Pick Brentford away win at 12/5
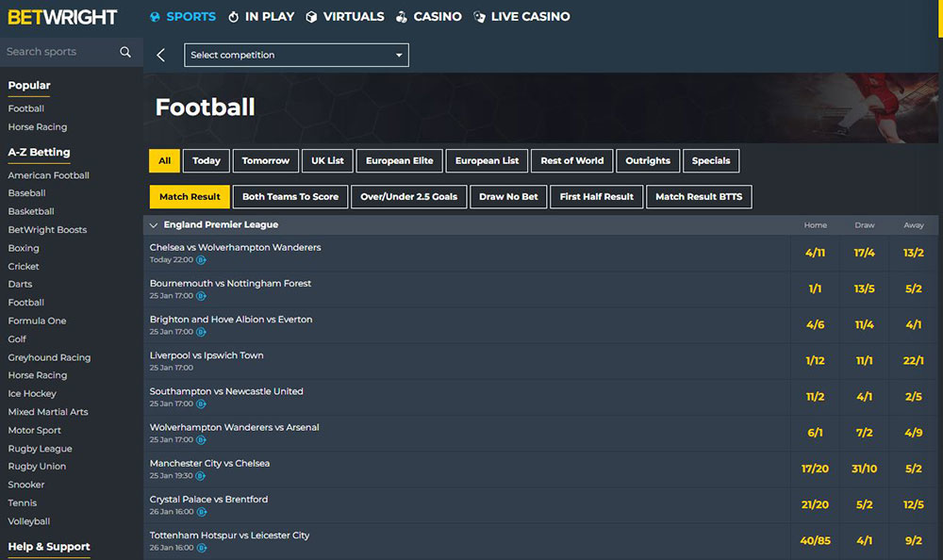This screenshot has height=560, width=943. pos(914,504)
